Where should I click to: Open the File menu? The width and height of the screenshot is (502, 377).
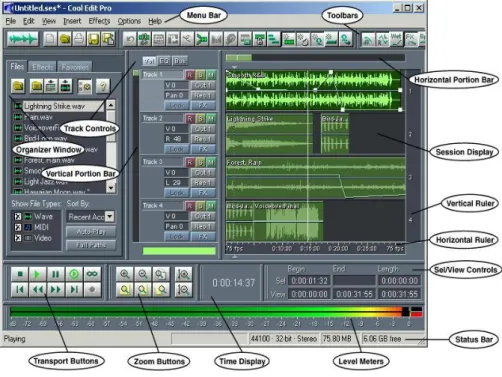tap(11, 21)
